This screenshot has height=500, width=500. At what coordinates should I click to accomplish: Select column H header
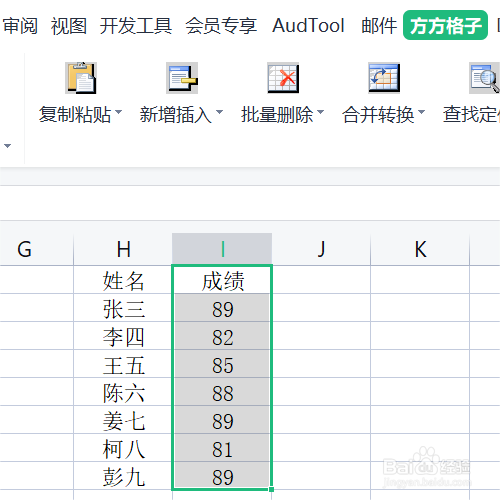coord(123,249)
